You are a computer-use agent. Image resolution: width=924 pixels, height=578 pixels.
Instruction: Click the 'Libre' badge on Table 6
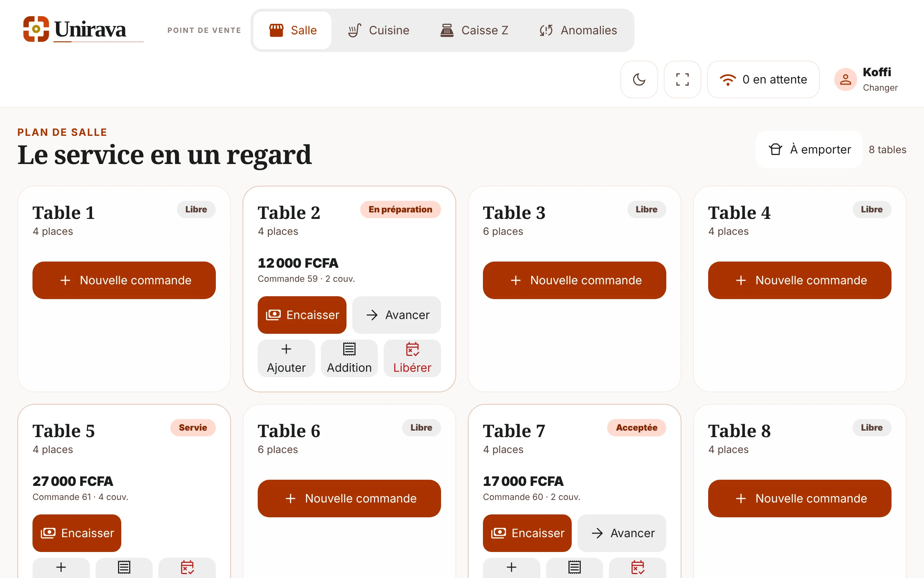click(421, 428)
